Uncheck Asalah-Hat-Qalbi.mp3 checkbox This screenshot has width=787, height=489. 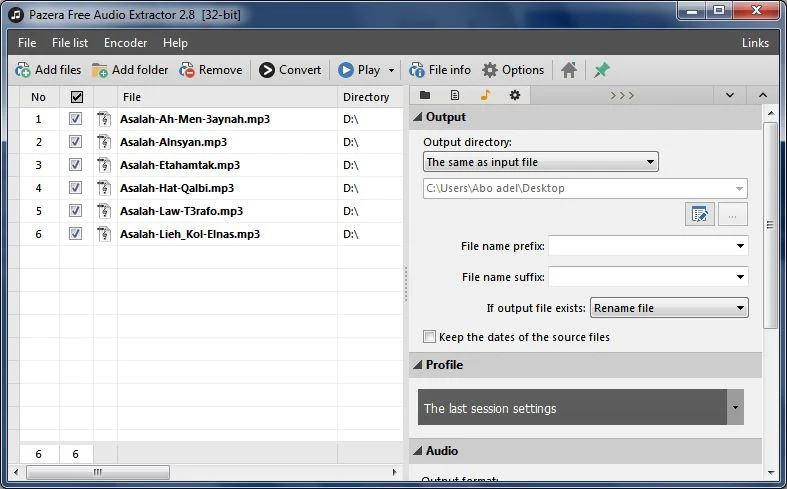coord(75,188)
